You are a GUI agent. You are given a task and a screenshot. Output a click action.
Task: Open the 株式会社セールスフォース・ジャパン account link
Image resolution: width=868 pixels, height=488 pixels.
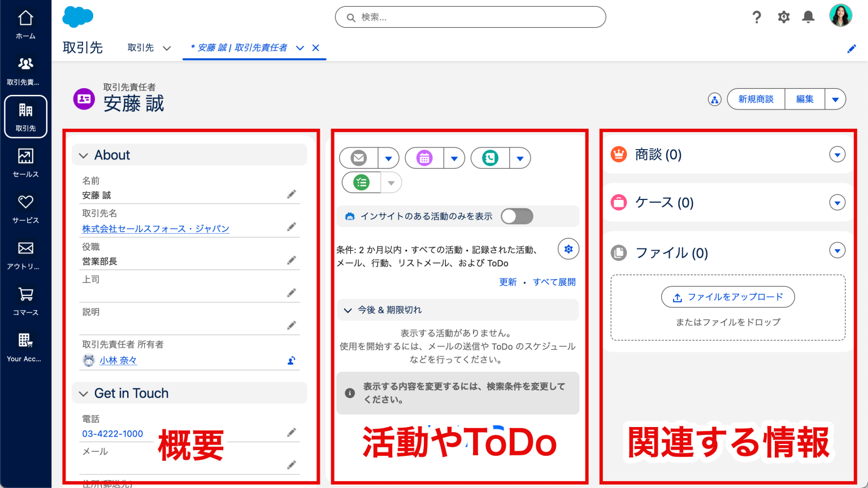(156, 228)
